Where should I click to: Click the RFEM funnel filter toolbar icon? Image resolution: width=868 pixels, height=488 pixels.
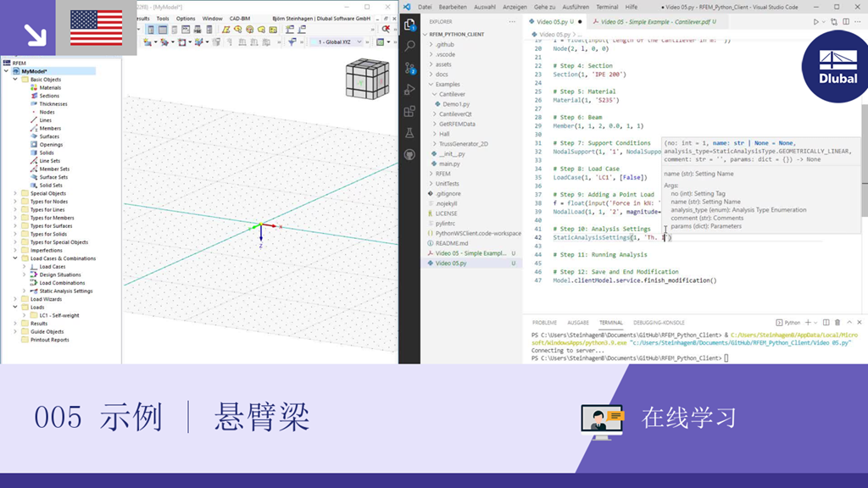pos(292,42)
